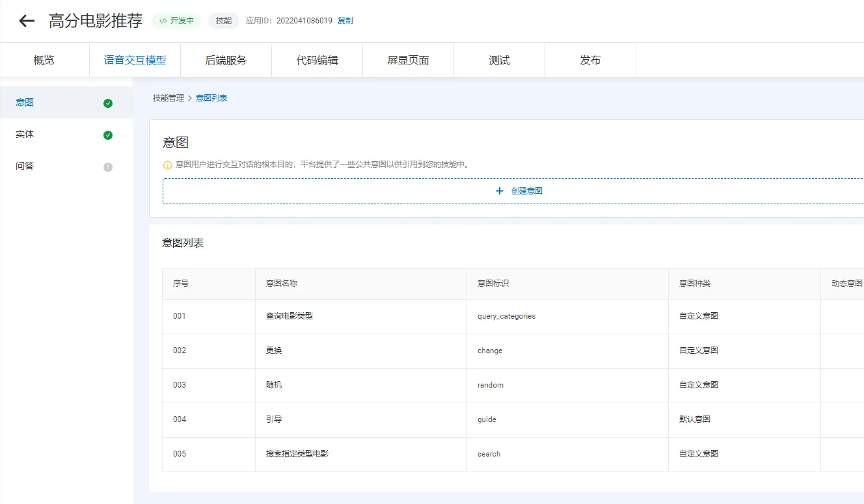Click intent name 引导
The image size is (864, 504).
pyautogui.click(x=274, y=419)
